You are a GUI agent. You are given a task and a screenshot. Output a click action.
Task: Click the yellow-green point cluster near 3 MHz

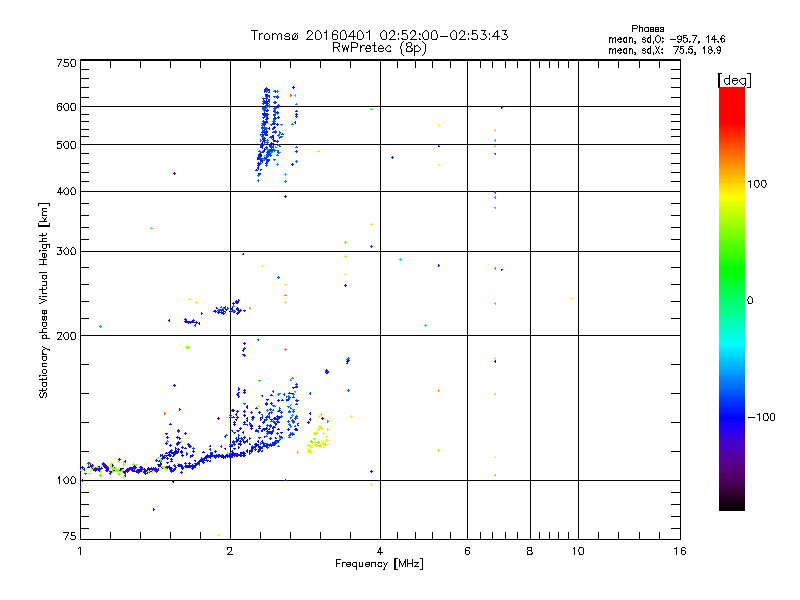point(318,434)
